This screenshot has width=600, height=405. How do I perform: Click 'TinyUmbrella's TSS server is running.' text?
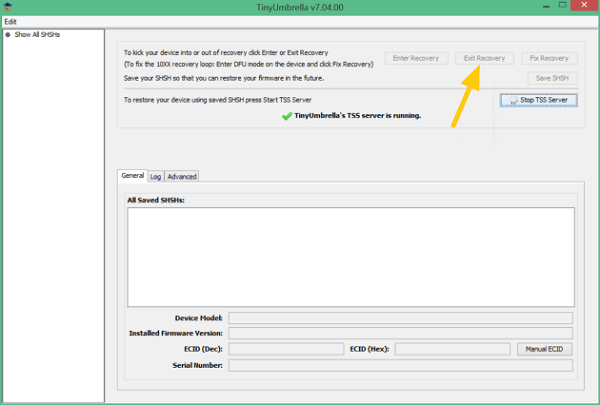(x=358, y=116)
